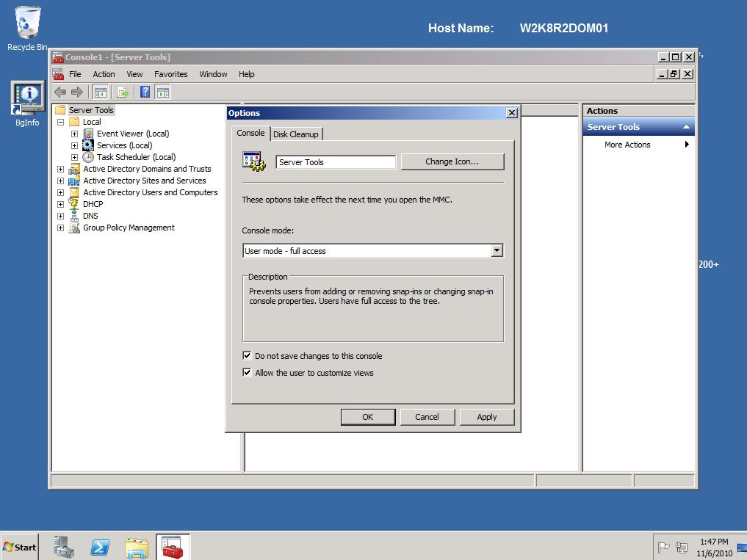Click OK in the Options dialog
Viewport: 747px width, 560px height.
pyautogui.click(x=368, y=417)
